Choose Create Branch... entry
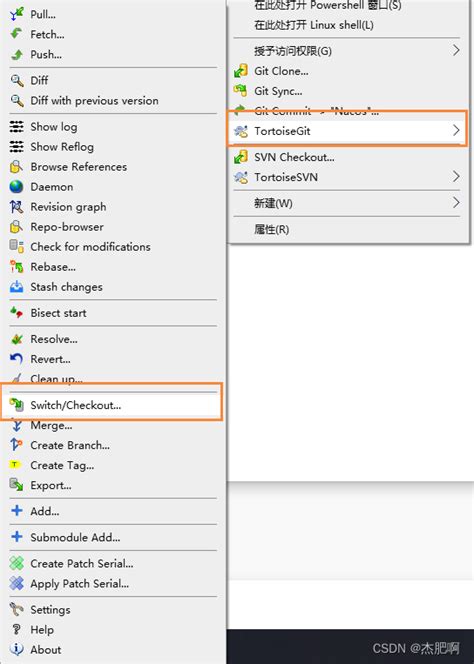This screenshot has width=474, height=664. pyautogui.click(x=70, y=445)
